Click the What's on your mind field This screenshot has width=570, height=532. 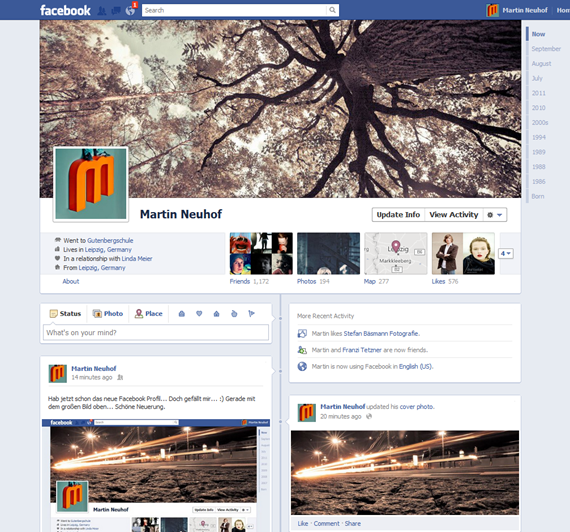click(x=156, y=332)
